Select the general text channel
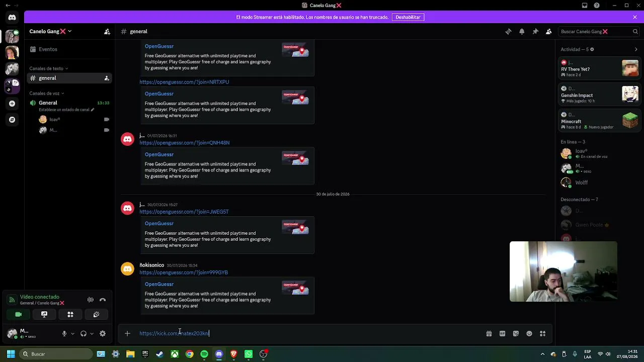 [x=69, y=78]
